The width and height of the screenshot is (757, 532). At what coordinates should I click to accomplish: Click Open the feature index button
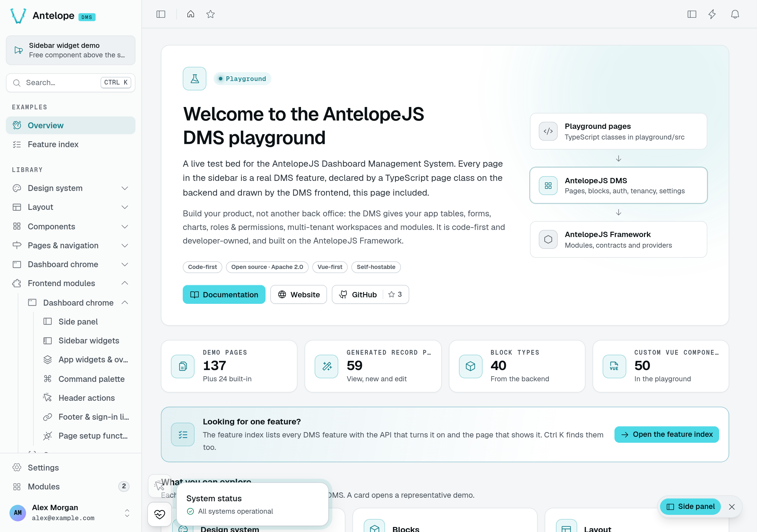click(666, 434)
